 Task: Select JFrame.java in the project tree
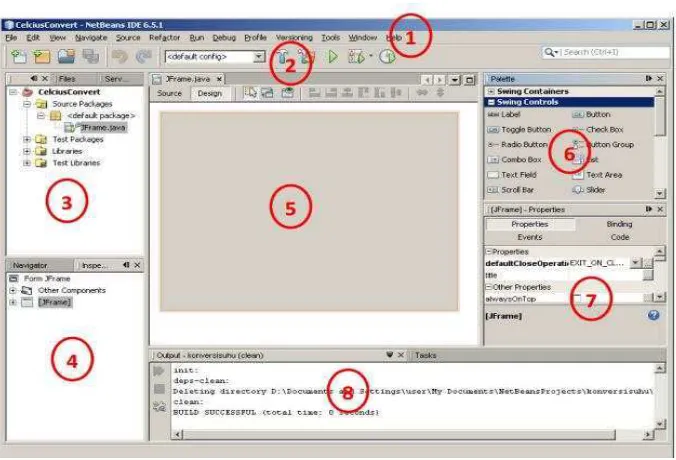pos(95,128)
